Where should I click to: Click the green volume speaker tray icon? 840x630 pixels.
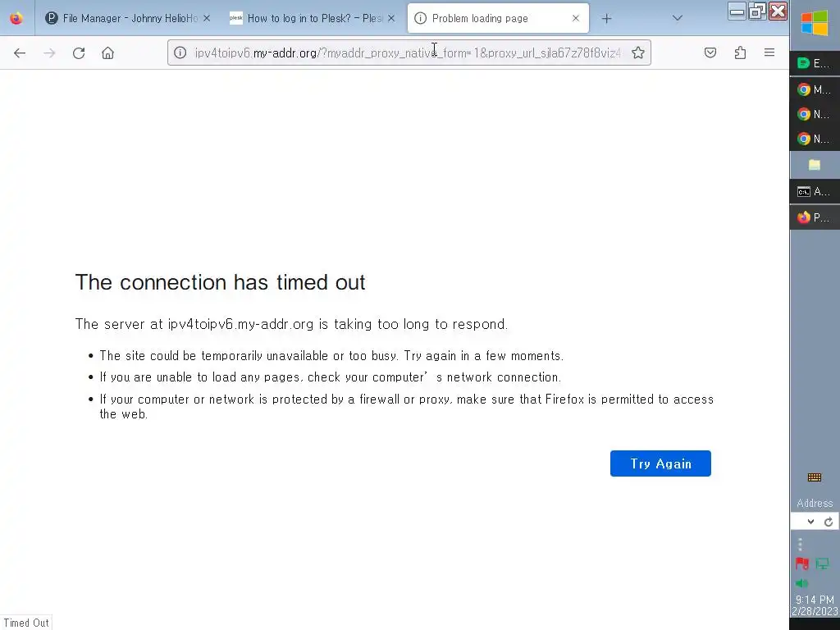(802, 583)
